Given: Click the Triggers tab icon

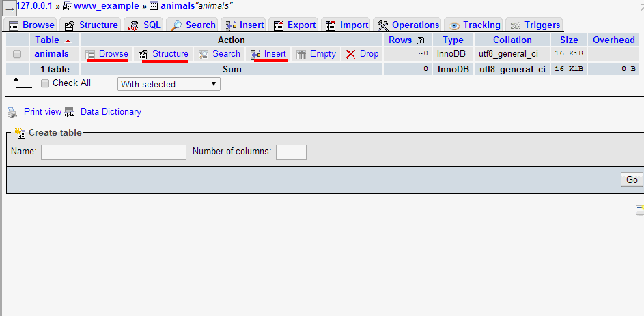Looking at the screenshot, I should tap(516, 26).
